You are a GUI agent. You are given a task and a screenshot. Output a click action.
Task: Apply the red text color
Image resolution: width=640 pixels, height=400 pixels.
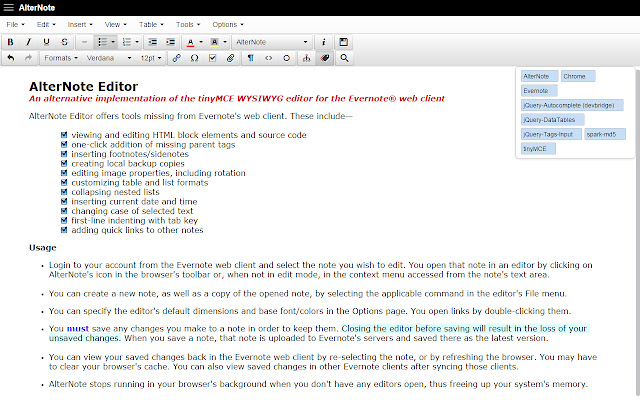pyautogui.click(x=190, y=42)
